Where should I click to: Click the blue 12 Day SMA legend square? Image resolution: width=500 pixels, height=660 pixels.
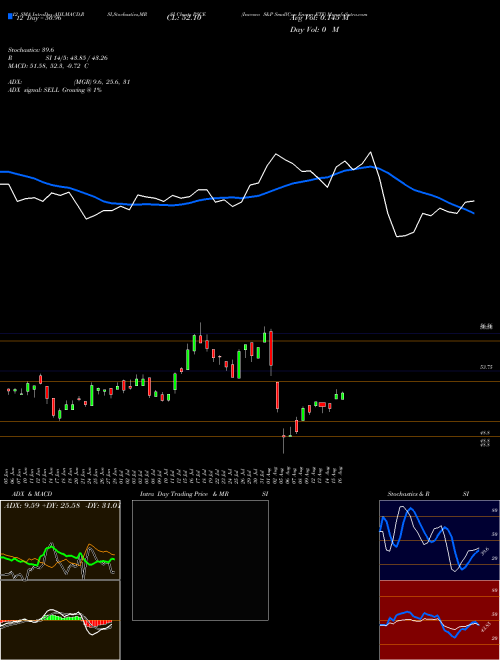pyautogui.click(x=10, y=16)
